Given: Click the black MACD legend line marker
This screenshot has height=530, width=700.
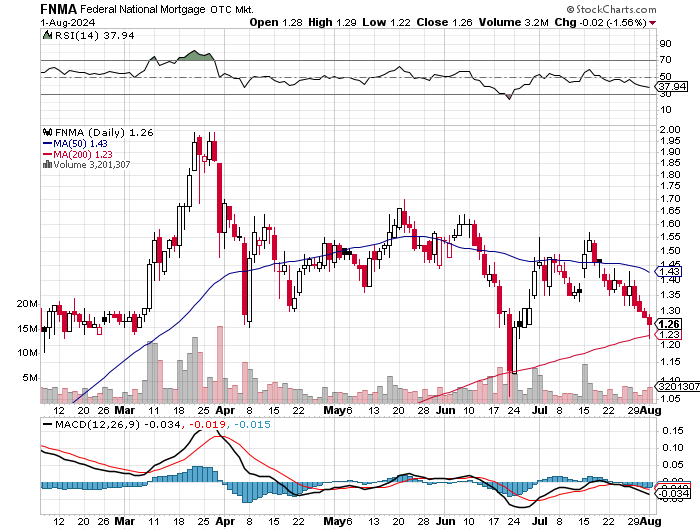Looking at the screenshot, I should (x=47, y=424).
